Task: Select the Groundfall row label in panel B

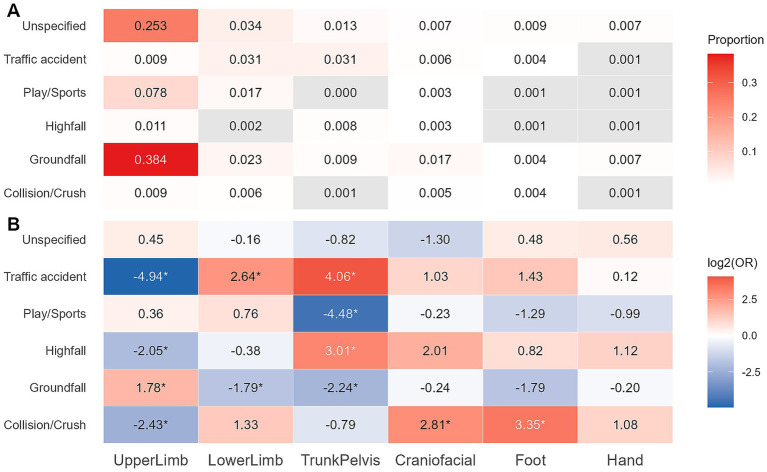Action: pyautogui.click(x=58, y=388)
